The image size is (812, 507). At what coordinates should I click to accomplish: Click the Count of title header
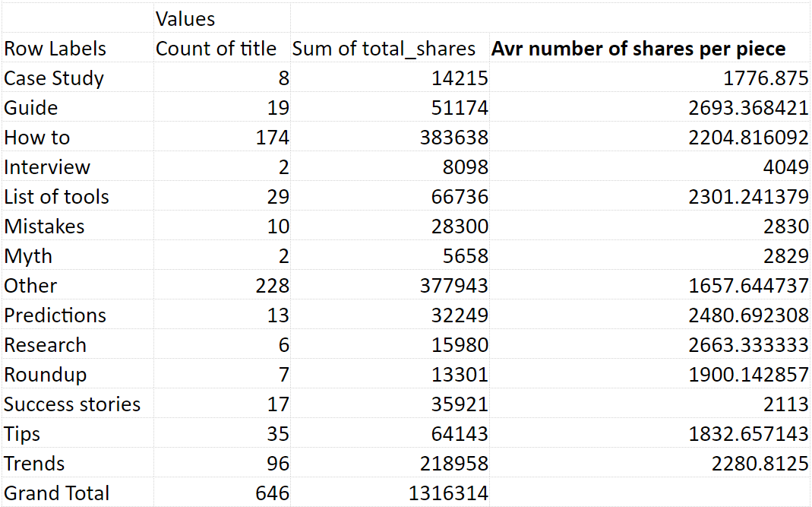pyautogui.click(x=222, y=49)
